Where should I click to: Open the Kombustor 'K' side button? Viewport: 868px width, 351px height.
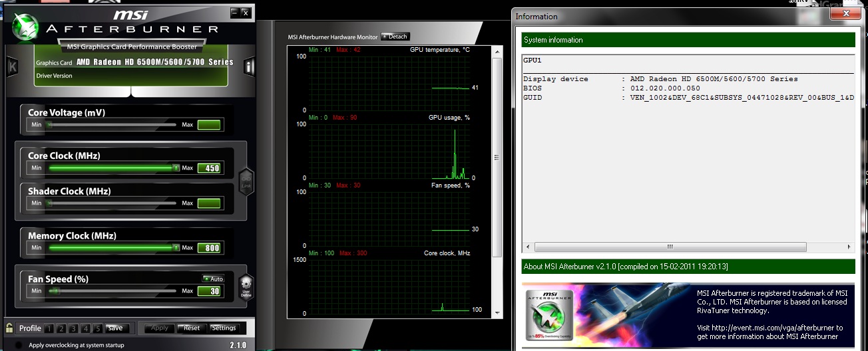[x=12, y=66]
